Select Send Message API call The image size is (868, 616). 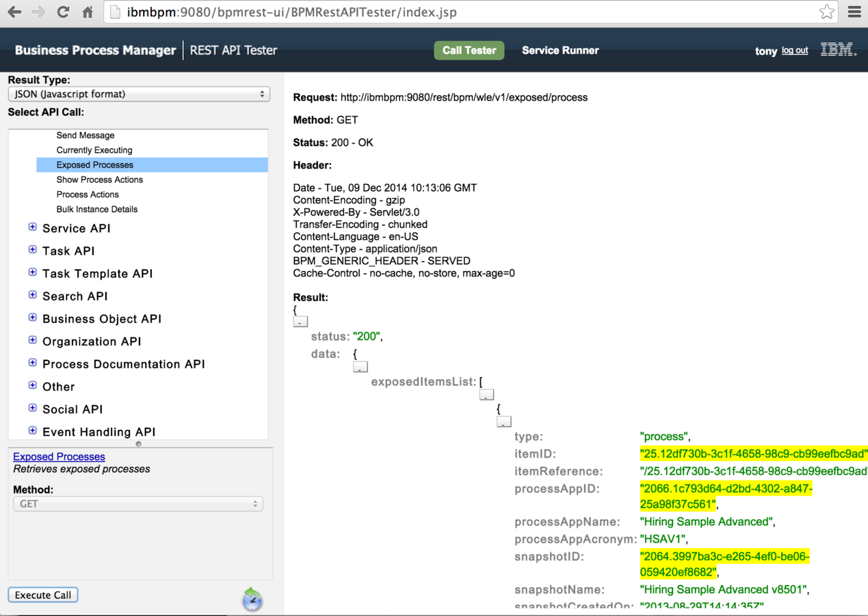pos(86,136)
